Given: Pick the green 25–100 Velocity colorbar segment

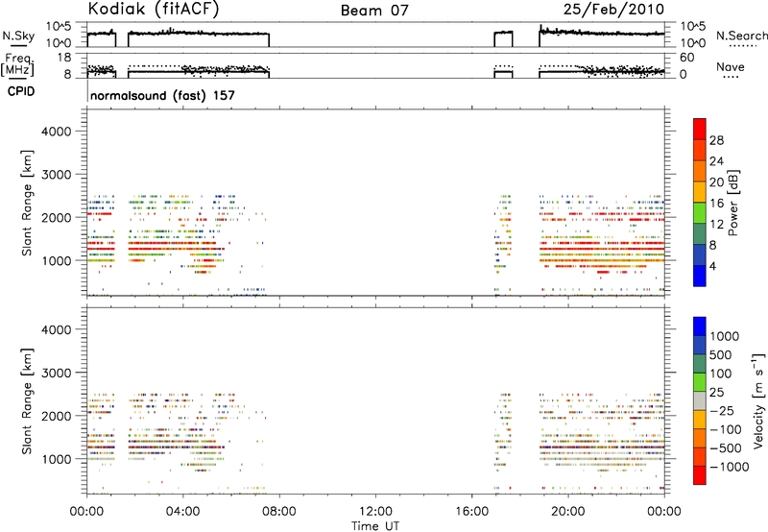Looking at the screenshot, I should [700, 382].
